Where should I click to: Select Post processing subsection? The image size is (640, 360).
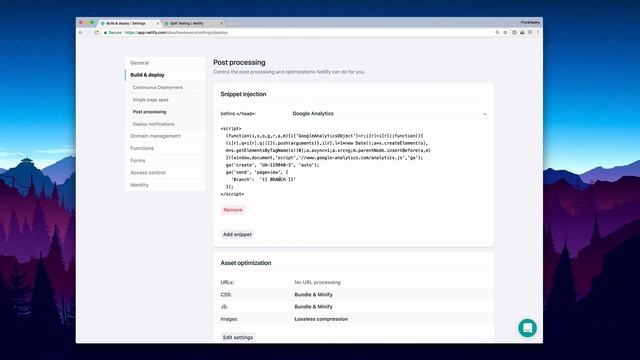pyautogui.click(x=149, y=112)
